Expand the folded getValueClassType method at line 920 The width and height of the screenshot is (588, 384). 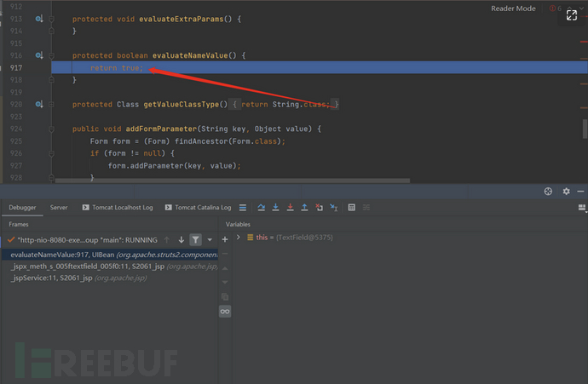[x=52, y=104]
